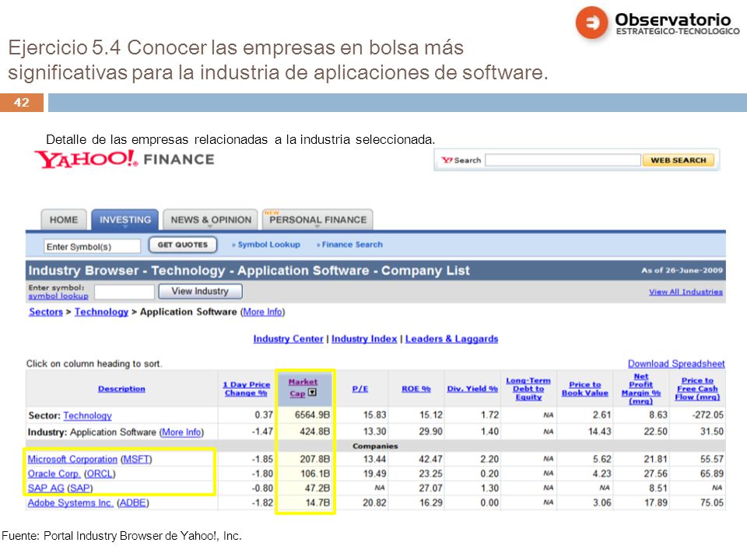Click the Market Cap sort arrow icon
Screen dimensions: 747x560
pos(312,393)
